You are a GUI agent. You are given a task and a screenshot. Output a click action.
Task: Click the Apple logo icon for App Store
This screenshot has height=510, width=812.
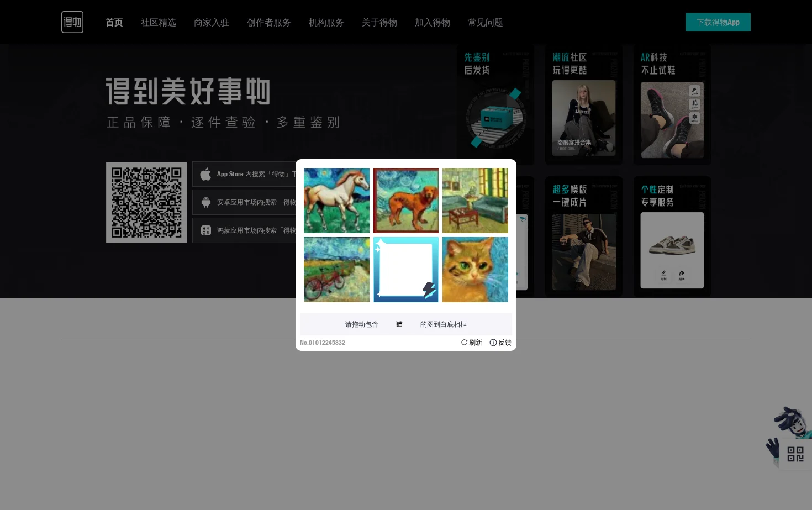(x=205, y=174)
